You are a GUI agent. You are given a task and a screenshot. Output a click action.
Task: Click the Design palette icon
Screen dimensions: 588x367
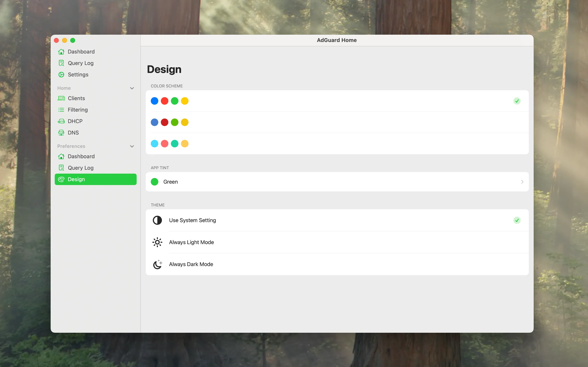point(61,179)
